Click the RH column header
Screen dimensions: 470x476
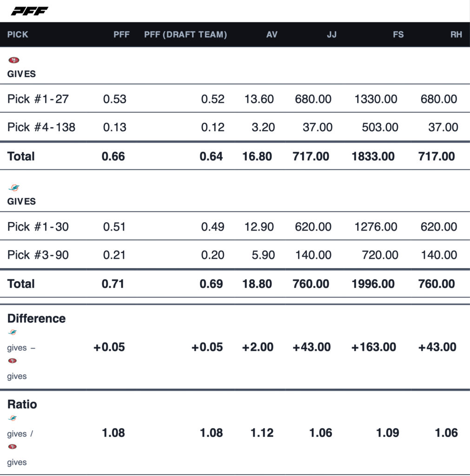(456, 34)
